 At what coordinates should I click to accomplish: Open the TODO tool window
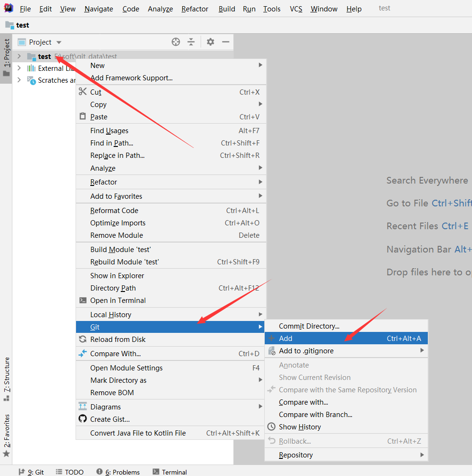coord(70,472)
